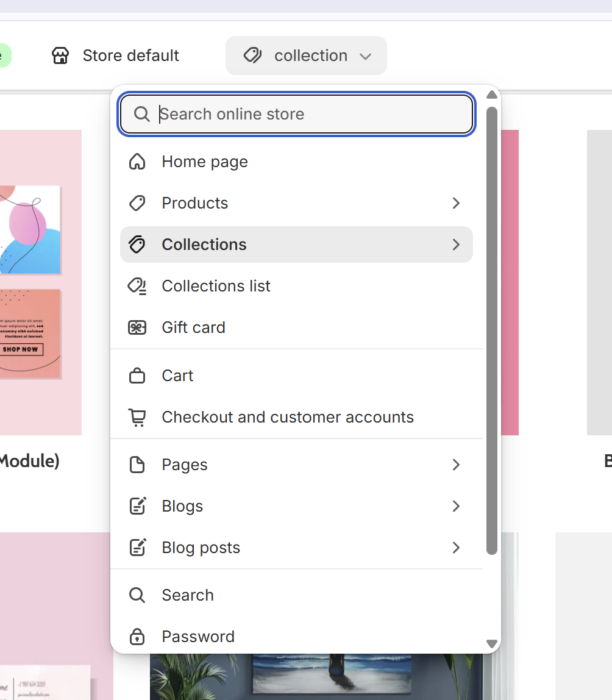
Task: Click the Blog posts edit icon
Action: (137, 548)
